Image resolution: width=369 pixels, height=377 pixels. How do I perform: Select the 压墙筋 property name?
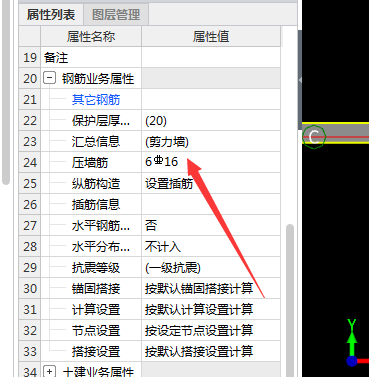[x=90, y=163]
